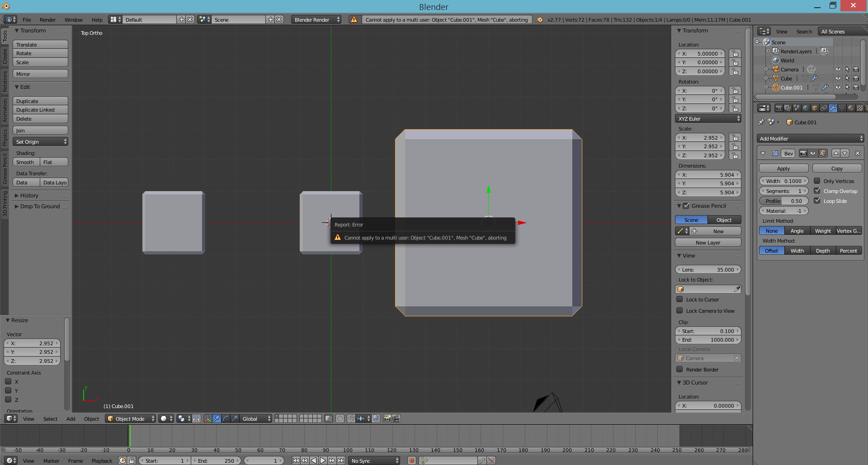Click the proportional editing circle icon
This screenshot has width=868, height=465.
(x=340, y=418)
